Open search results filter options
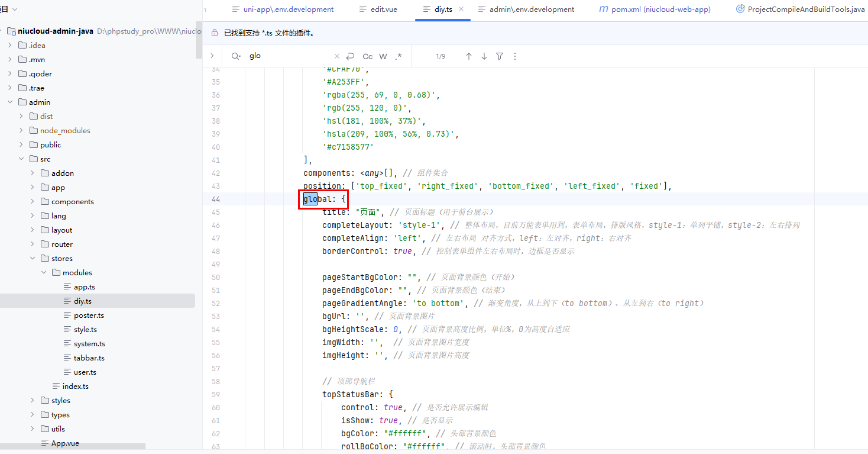Viewport: 868px width, 454px height. tap(500, 56)
